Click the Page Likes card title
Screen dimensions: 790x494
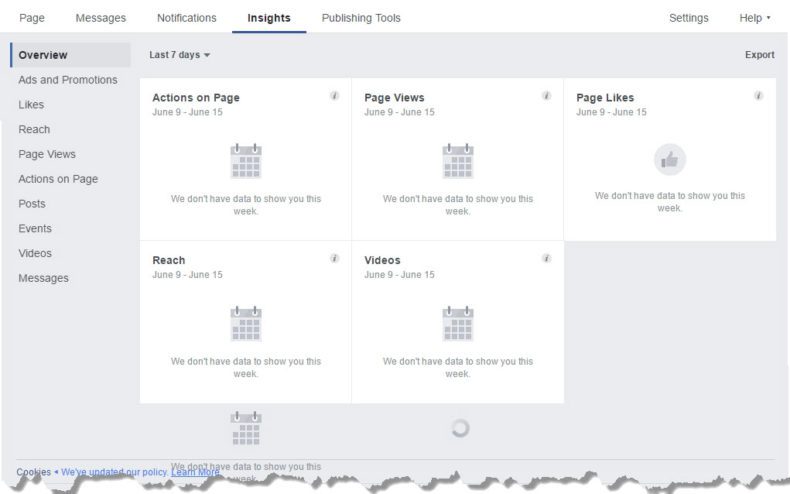tap(605, 98)
